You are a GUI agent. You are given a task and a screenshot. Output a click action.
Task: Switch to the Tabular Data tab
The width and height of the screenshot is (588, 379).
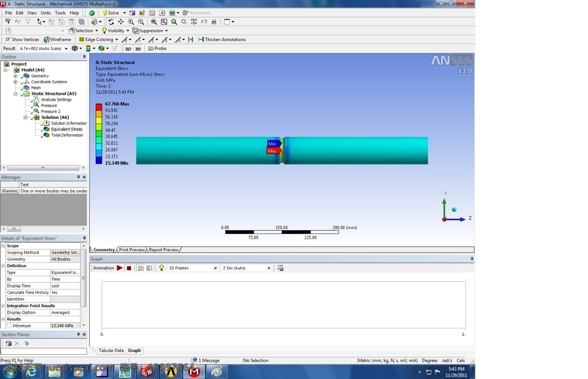point(111,351)
